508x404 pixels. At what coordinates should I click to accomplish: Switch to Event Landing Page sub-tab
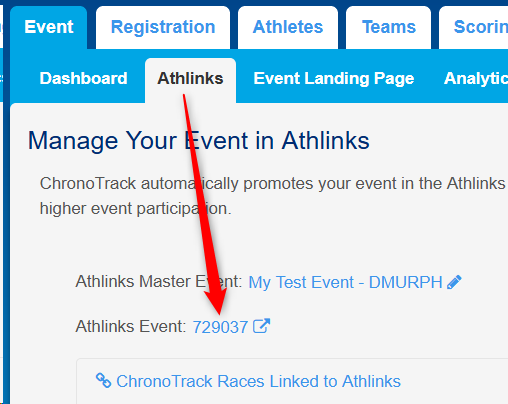click(334, 79)
